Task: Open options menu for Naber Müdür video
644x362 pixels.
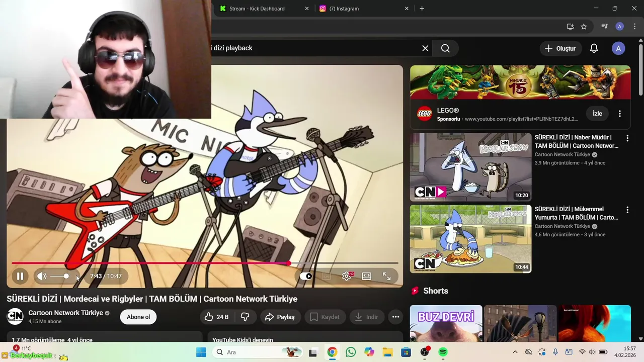Action: (627, 138)
